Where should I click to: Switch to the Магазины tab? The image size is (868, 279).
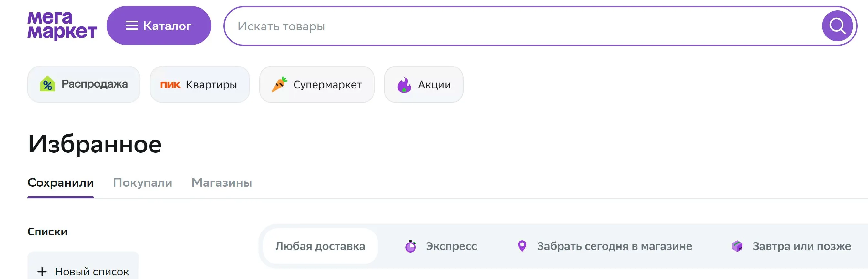click(222, 183)
